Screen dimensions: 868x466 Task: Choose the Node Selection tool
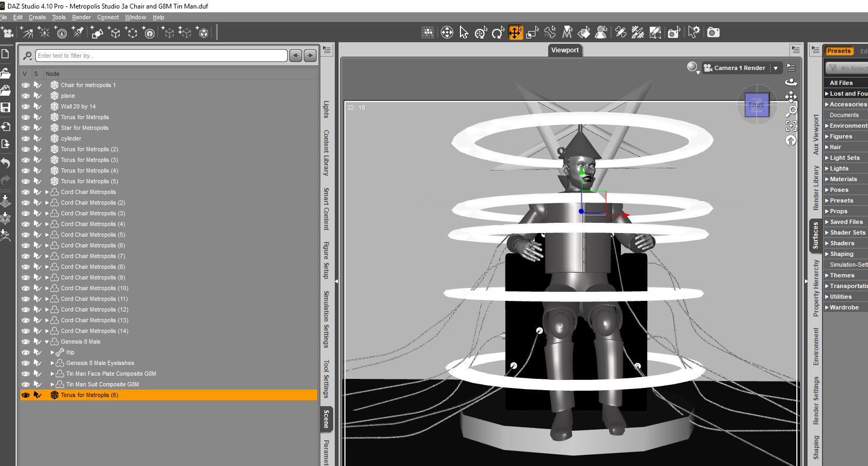pyautogui.click(x=464, y=33)
